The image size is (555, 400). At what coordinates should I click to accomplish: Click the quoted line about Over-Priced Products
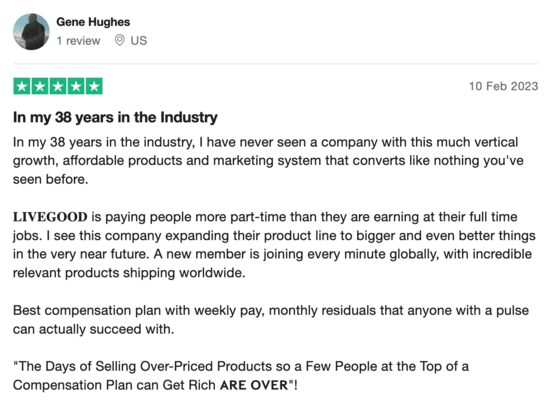click(241, 376)
